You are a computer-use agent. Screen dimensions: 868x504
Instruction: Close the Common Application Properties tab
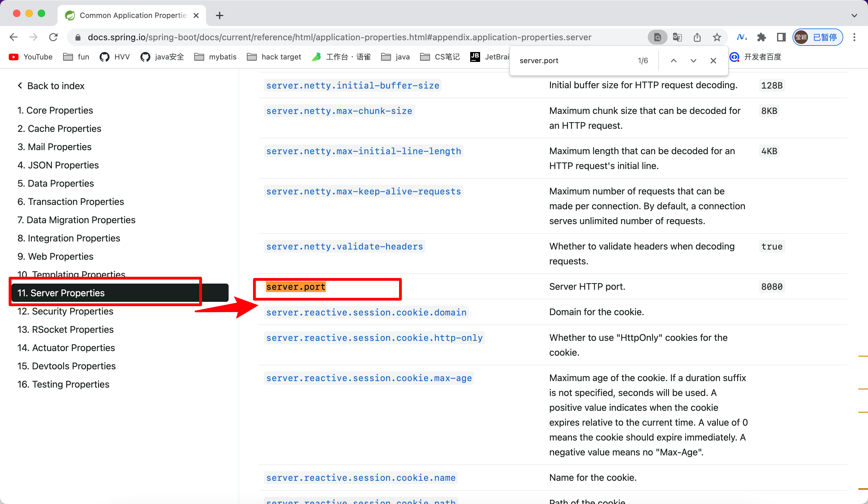(x=196, y=15)
